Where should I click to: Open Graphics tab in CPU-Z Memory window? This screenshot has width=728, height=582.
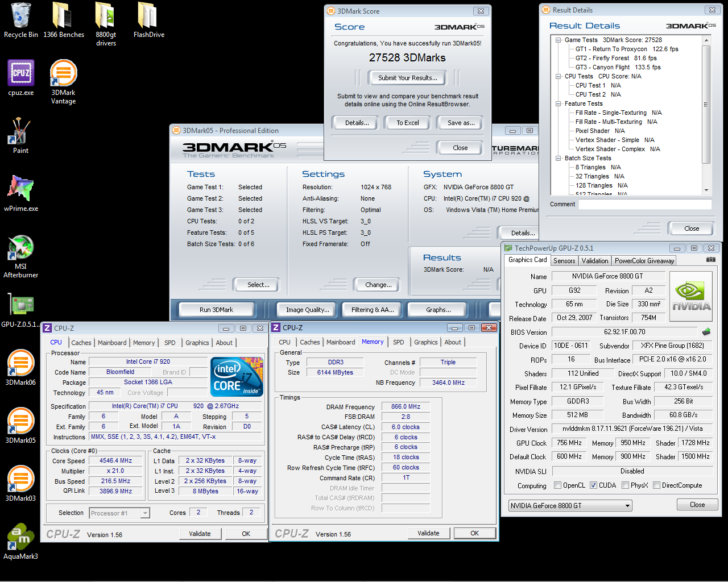point(426,342)
